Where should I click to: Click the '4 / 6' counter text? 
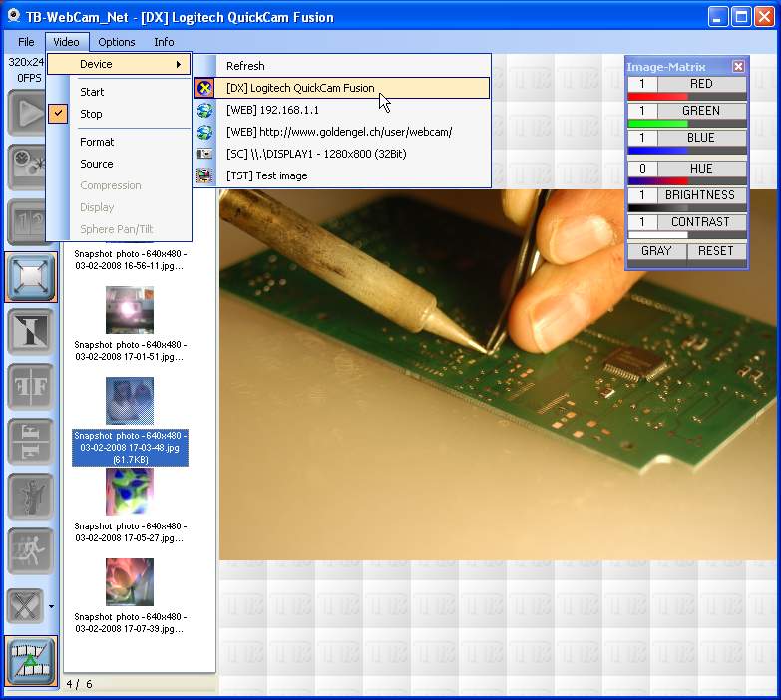click(79, 684)
